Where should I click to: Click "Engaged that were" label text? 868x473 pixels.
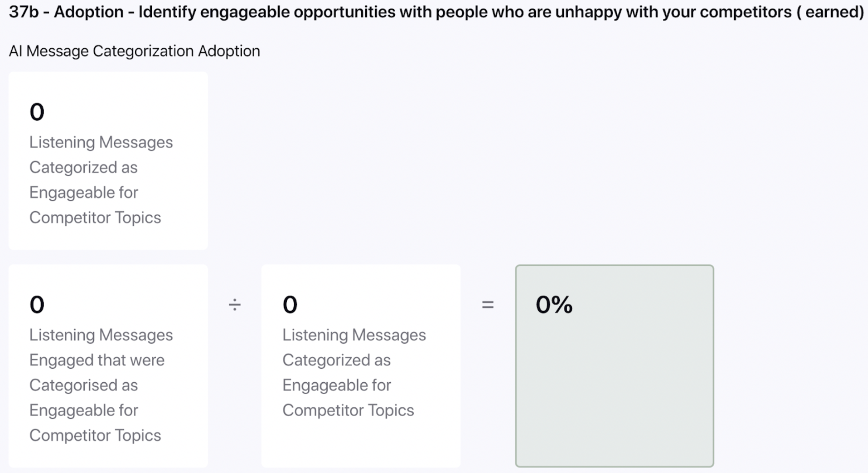coord(97,360)
